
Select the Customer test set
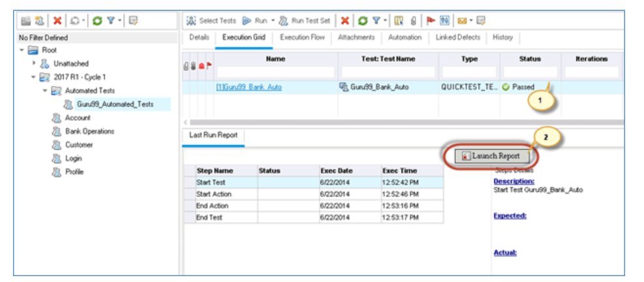tap(79, 145)
